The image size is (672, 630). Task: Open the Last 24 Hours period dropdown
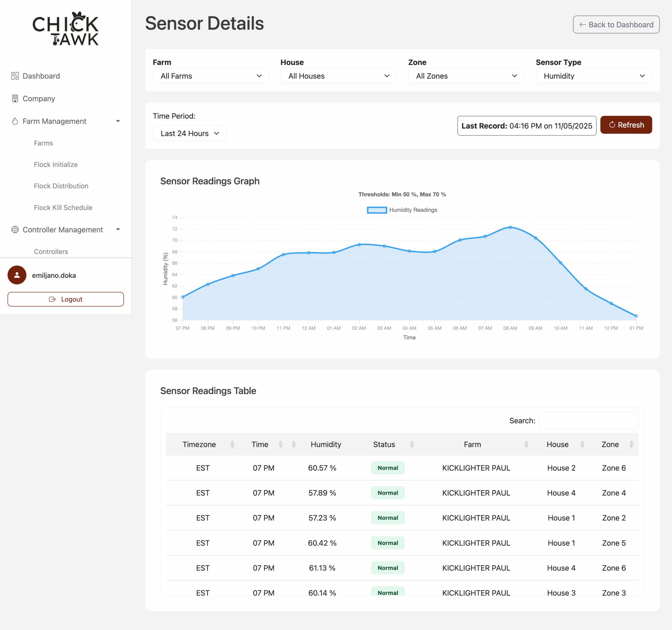tap(189, 134)
